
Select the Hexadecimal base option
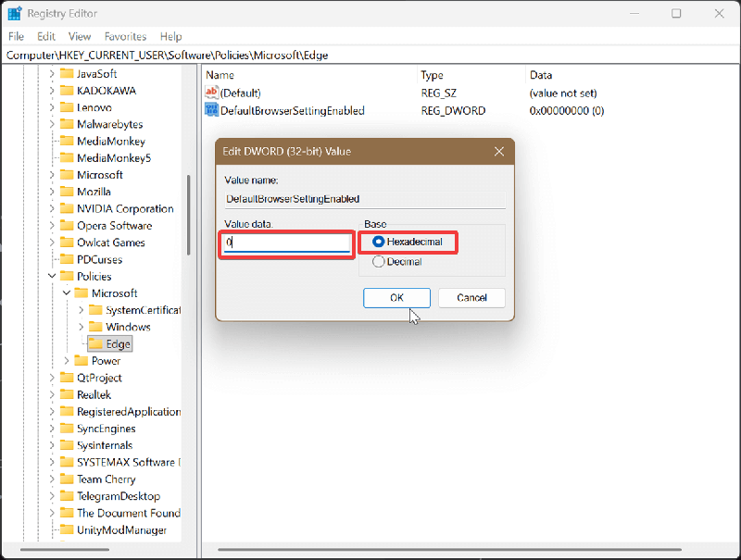click(378, 242)
